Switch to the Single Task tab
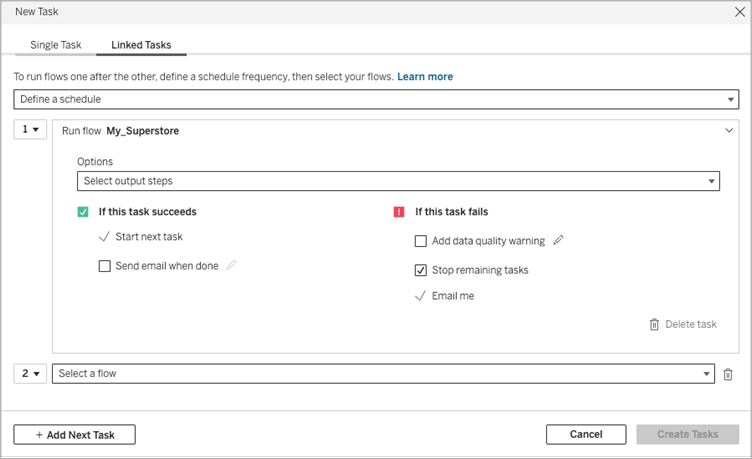 56,45
